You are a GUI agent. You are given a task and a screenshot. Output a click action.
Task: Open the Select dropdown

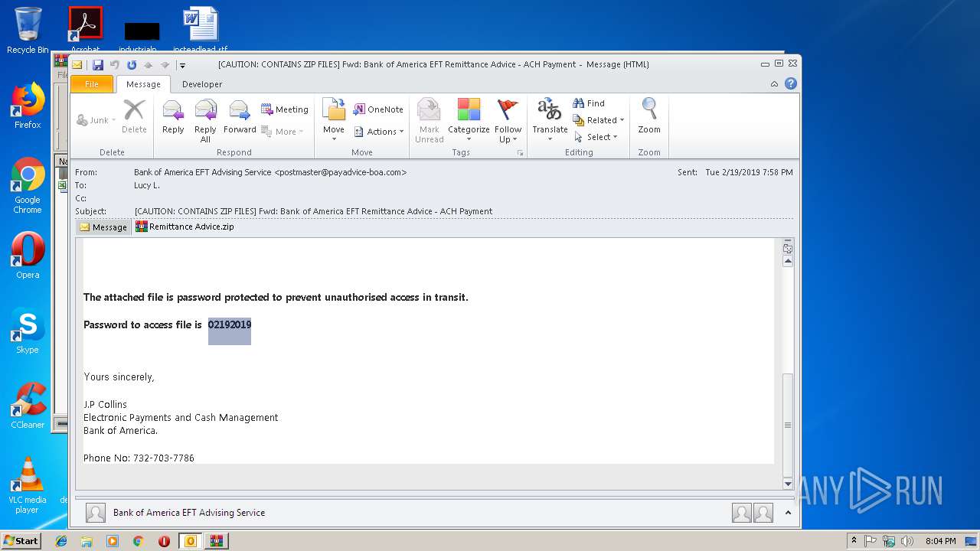(596, 137)
